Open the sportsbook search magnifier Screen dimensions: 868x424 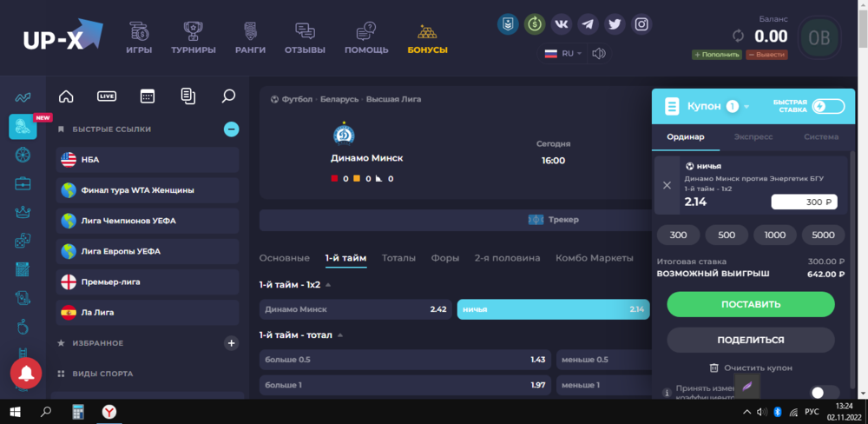228,96
